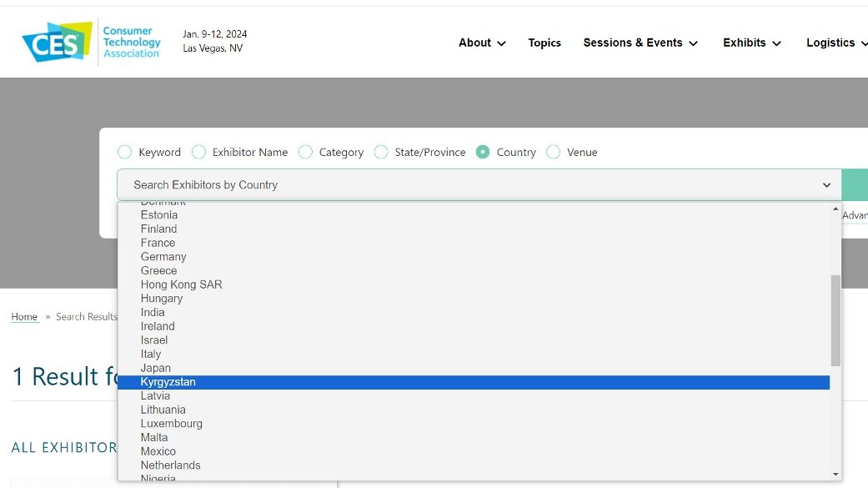Open the Exhibits menu

pos(752,43)
